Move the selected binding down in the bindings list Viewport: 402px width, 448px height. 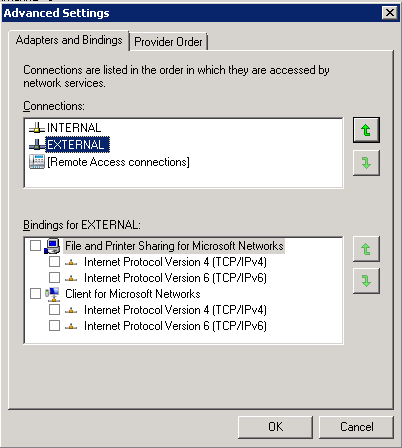click(x=366, y=281)
